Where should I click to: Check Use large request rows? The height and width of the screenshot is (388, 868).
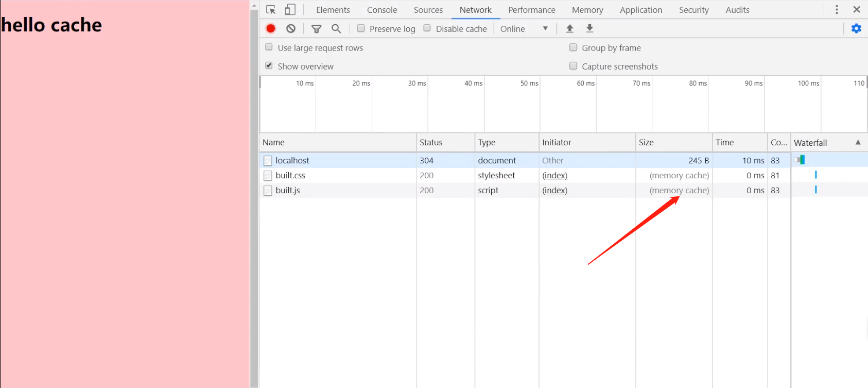[269, 47]
